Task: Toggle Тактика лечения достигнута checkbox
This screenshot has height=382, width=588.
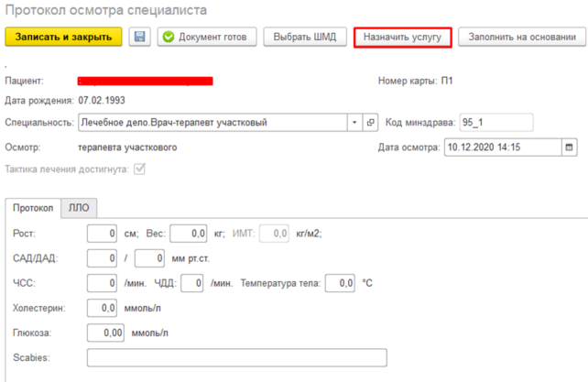Action: 139,169
